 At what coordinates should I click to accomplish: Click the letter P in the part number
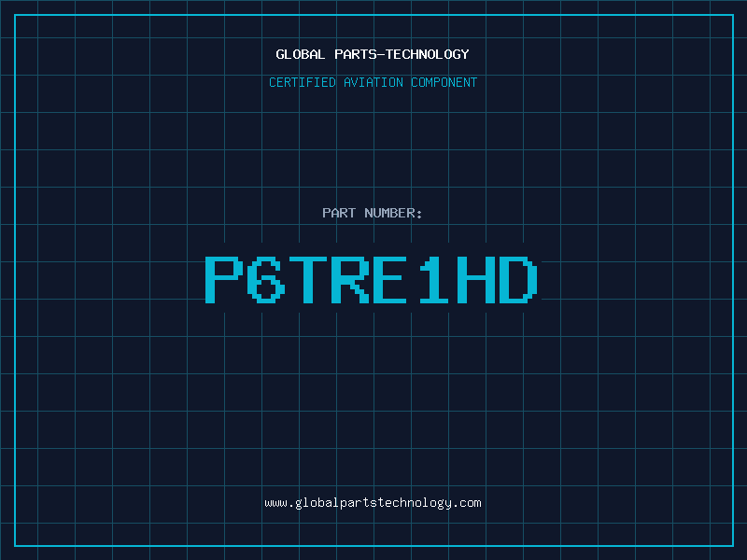click(x=224, y=280)
